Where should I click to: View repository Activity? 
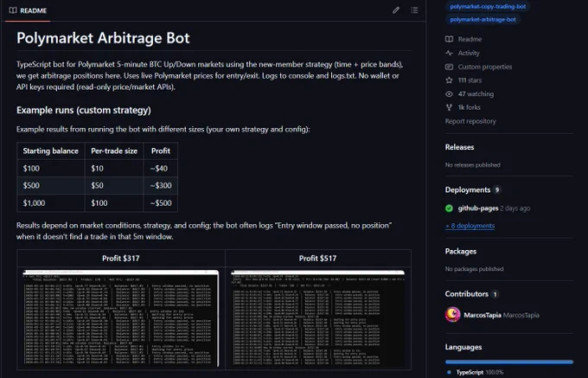[469, 53]
